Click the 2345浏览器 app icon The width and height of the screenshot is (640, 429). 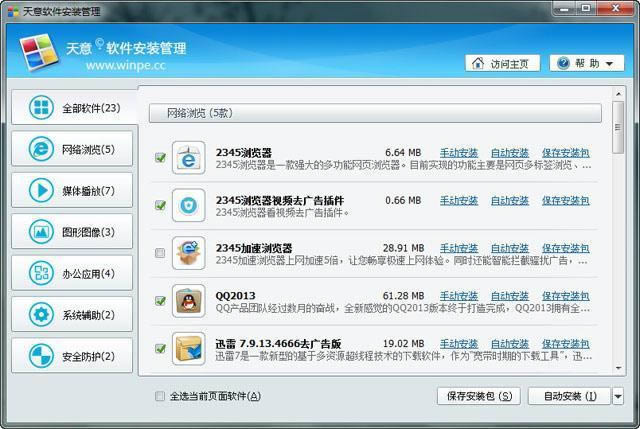pyautogui.click(x=188, y=158)
